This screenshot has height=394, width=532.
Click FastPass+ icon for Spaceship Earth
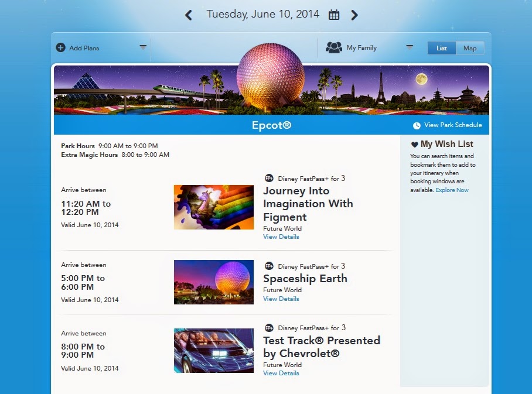click(269, 266)
